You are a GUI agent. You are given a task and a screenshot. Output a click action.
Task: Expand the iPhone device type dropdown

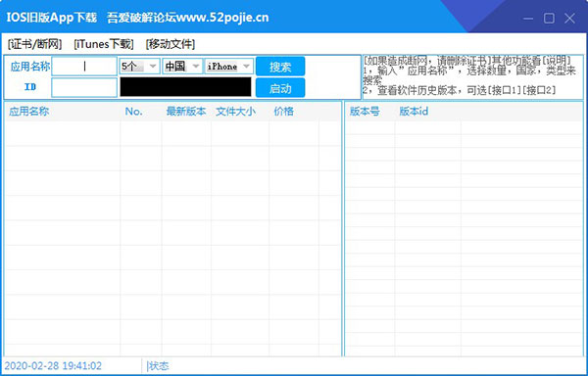click(x=229, y=67)
